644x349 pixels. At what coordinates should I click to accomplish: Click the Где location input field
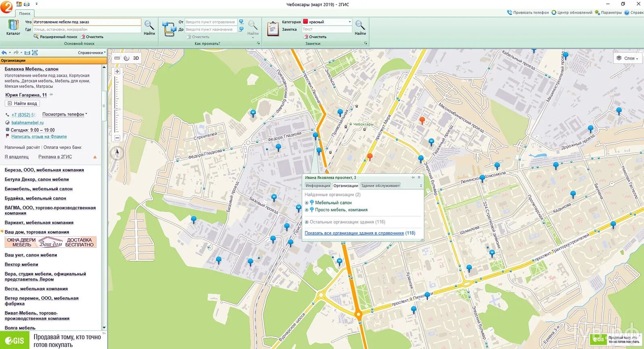87,29
